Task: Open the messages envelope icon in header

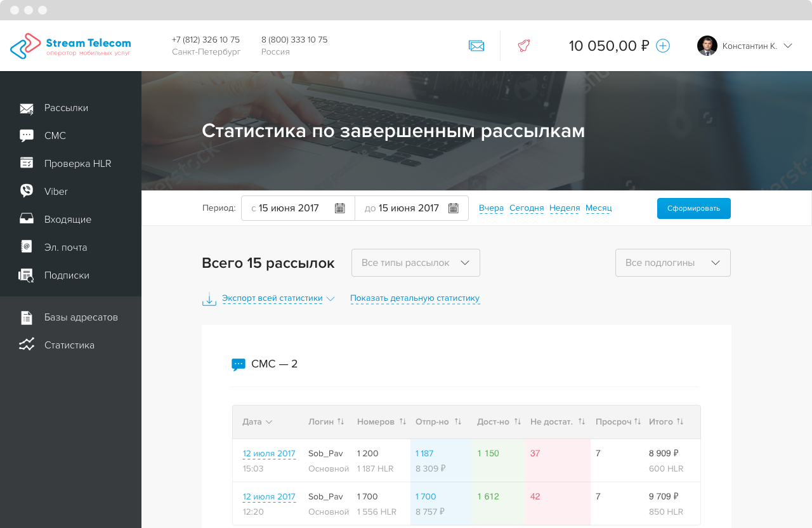Action: coord(476,46)
